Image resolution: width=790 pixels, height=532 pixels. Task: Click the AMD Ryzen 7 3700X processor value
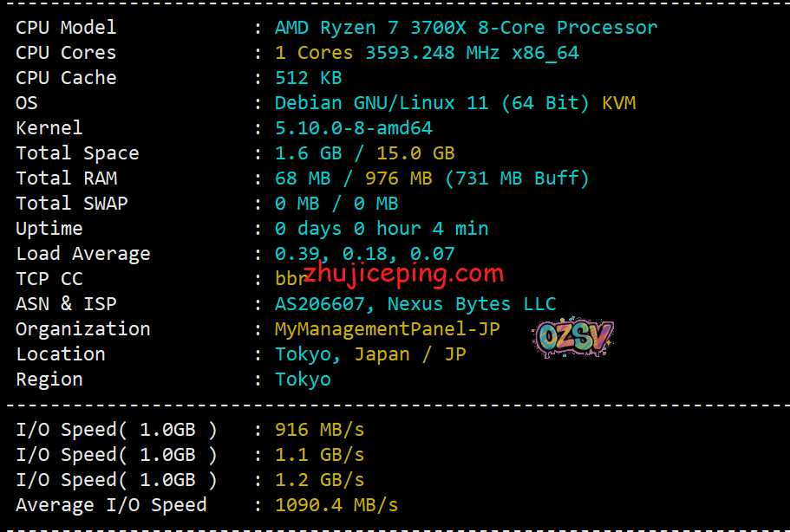pyautogui.click(x=466, y=28)
